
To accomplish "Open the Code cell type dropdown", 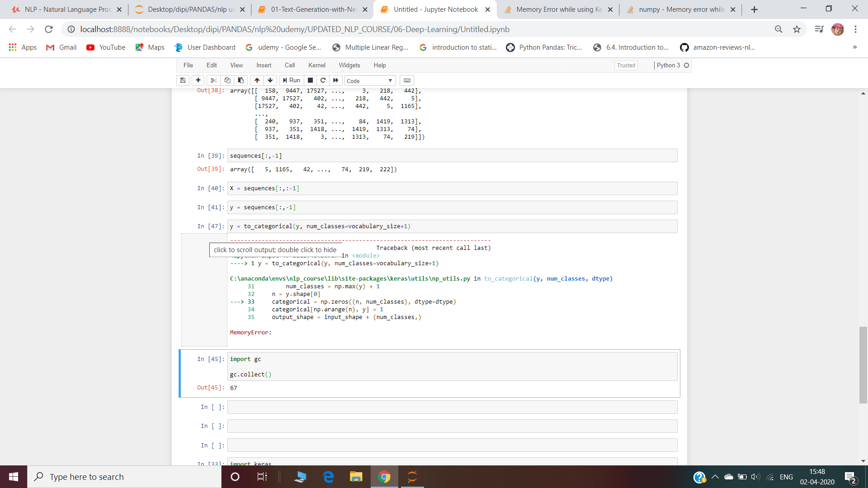I will tap(369, 81).
